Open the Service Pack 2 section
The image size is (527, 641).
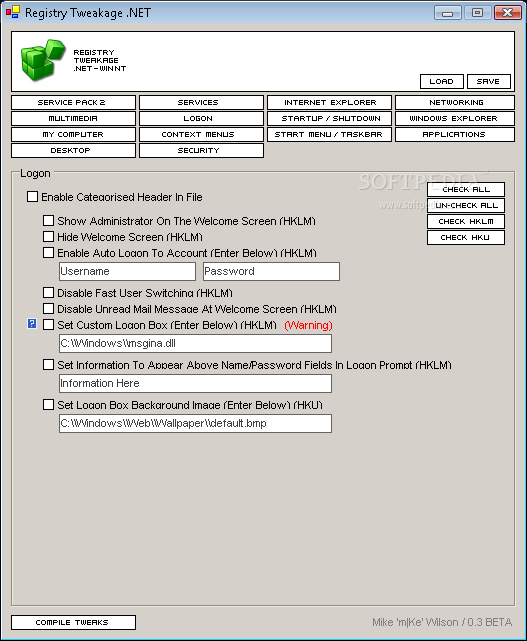click(73, 102)
